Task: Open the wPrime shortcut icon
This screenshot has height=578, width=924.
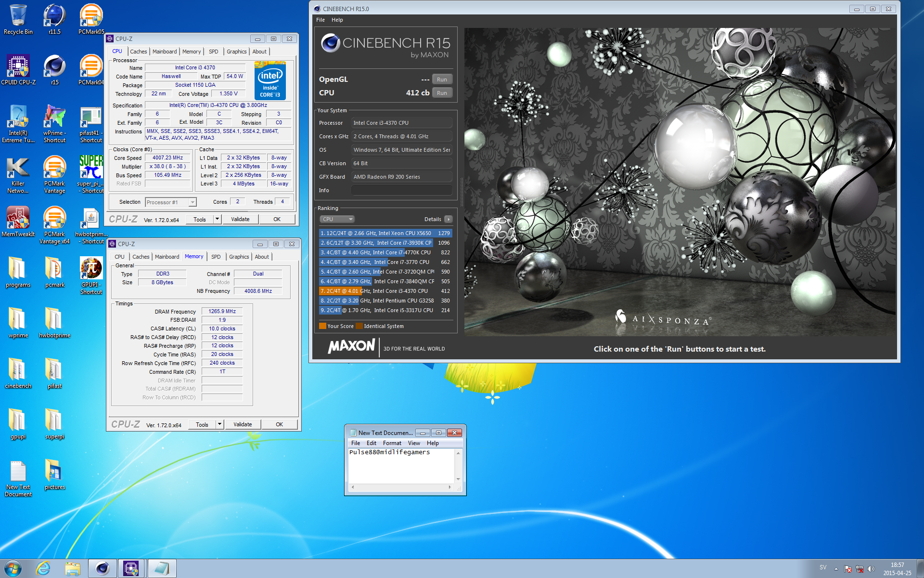Action: (x=54, y=124)
